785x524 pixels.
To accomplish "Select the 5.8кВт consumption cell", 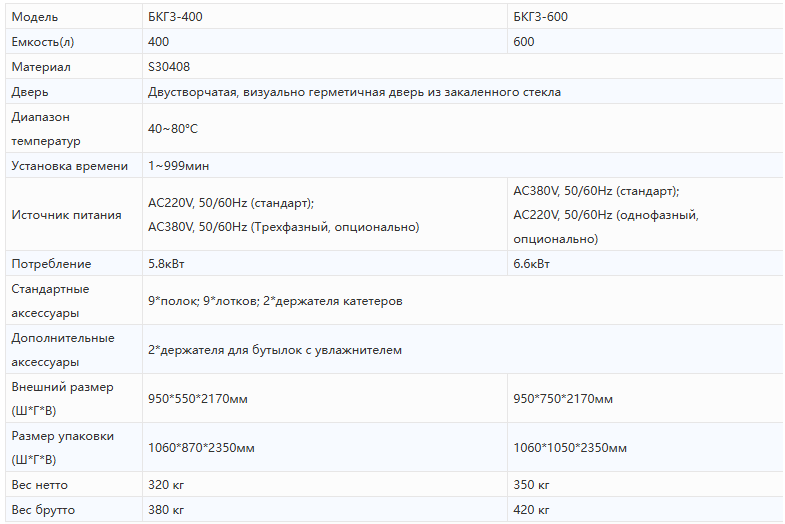I will pyautogui.click(x=167, y=264).
